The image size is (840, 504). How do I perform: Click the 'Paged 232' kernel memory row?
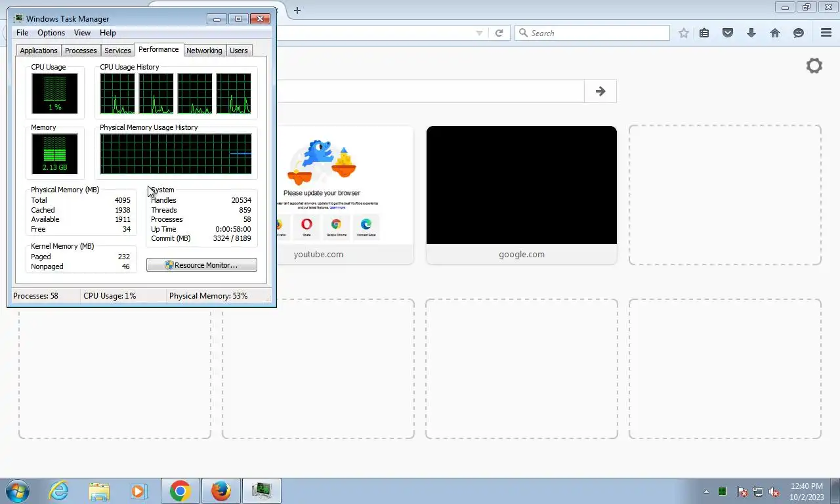[x=81, y=257]
